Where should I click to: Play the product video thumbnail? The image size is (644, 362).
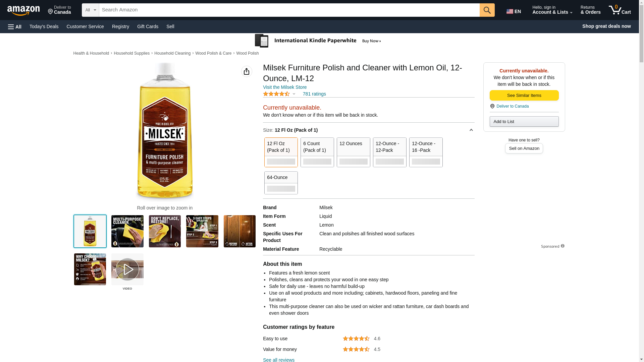127,269
